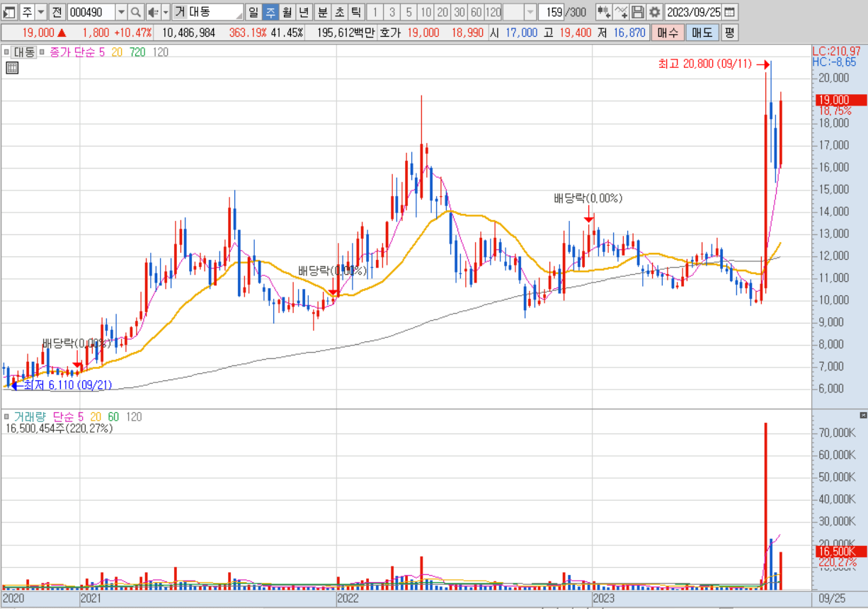The width and height of the screenshot is (868, 609).
Task: Click the 평 button
Action: pos(729,33)
